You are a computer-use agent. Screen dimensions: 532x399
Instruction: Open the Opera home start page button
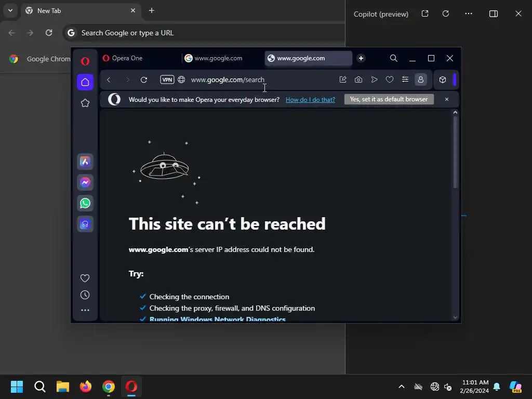click(85, 82)
